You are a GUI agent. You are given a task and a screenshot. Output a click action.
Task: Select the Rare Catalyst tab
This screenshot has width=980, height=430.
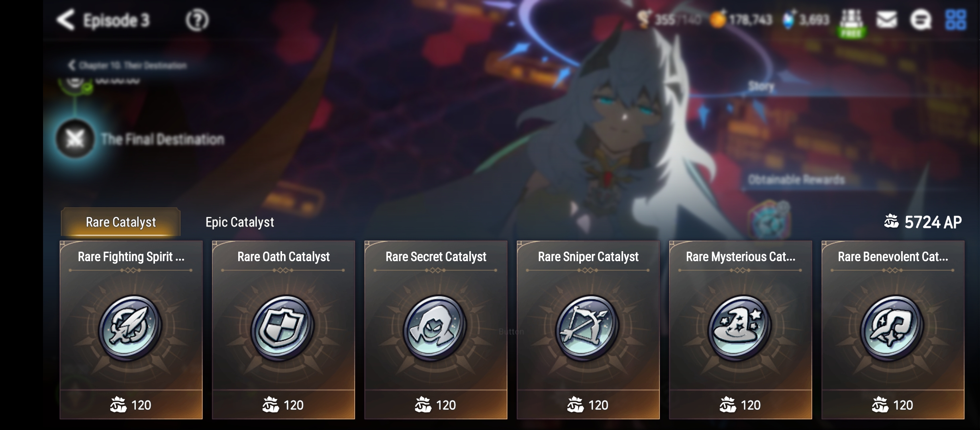(x=121, y=222)
